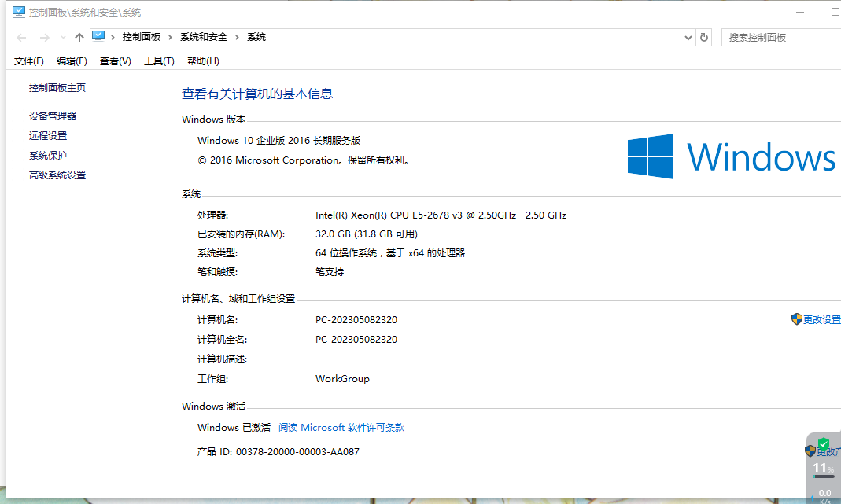Open the 文件(F) menu
The image size is (841, 504).
click(29, 61)
